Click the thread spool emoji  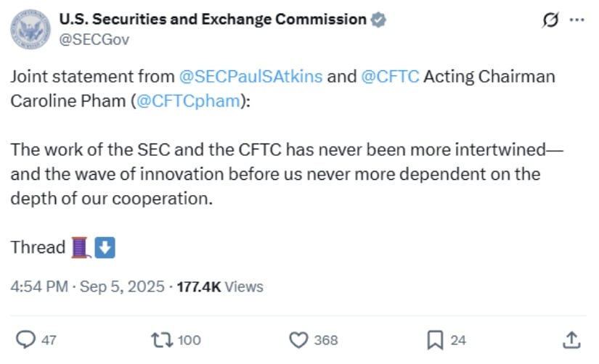click(x=81, y=247)
